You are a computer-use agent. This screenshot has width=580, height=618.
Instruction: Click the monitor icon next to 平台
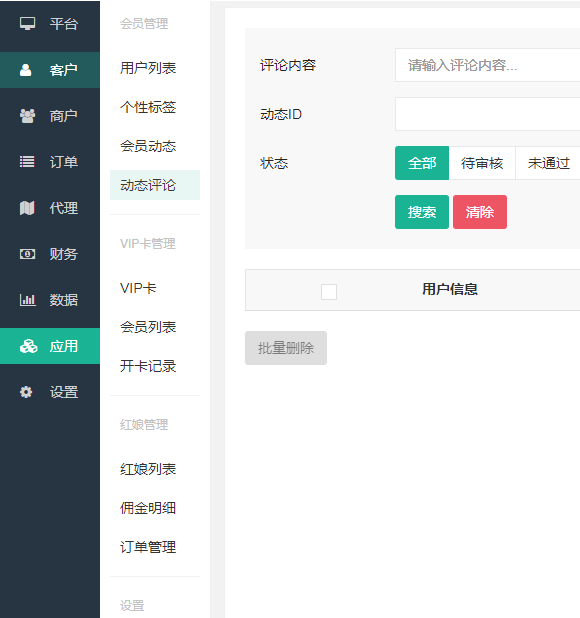[x=27, y=24]
